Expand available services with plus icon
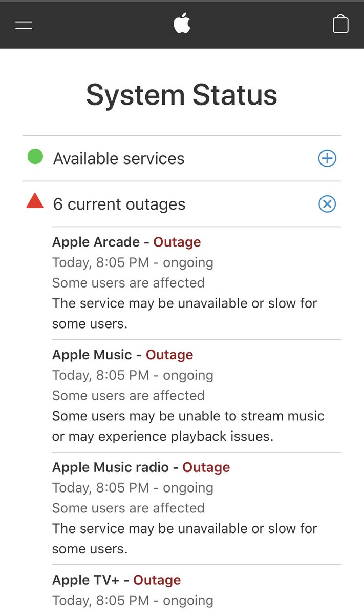Viewport: 364px width, 615px height. [x=327, y=158]
